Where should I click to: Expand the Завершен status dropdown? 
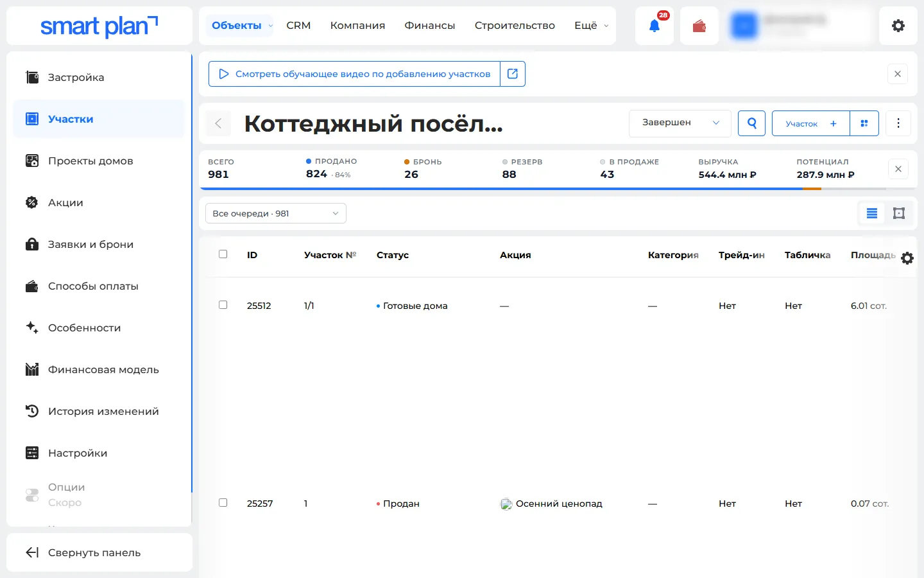click(680, 123)
